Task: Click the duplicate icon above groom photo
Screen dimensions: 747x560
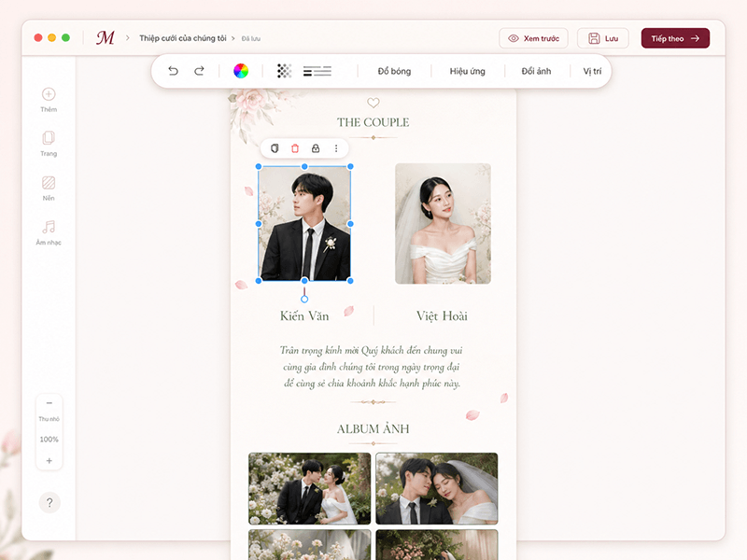Action: tap(275, 148)
